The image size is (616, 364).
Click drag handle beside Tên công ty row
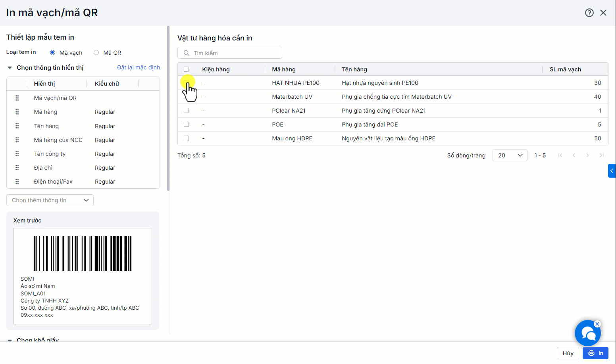point(17,154)
